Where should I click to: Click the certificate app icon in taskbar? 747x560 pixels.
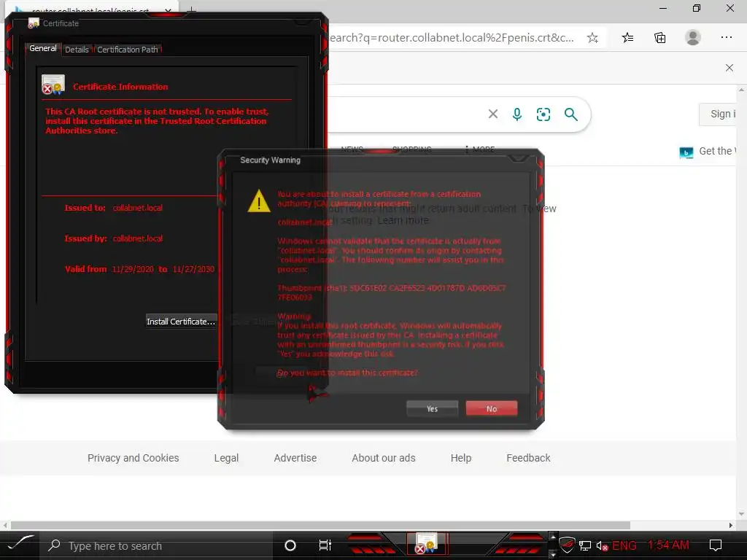(426, 545)
